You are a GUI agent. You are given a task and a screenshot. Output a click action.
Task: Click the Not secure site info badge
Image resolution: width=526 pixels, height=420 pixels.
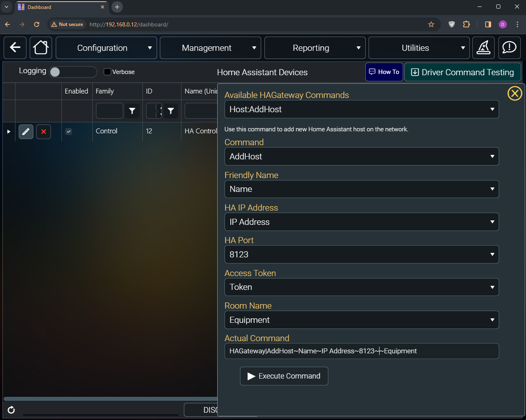[68, 24]
